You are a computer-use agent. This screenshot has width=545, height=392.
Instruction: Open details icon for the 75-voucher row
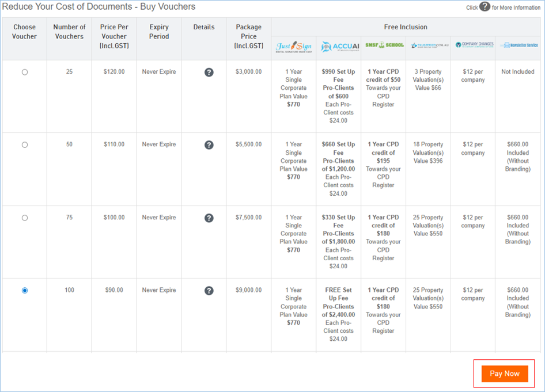pos(209,218)
